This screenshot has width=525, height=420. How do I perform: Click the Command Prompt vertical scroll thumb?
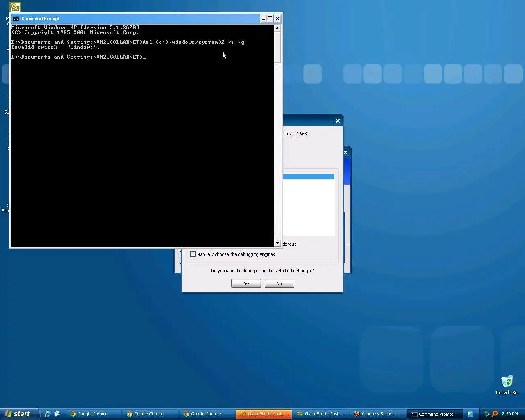click(278, 48)
